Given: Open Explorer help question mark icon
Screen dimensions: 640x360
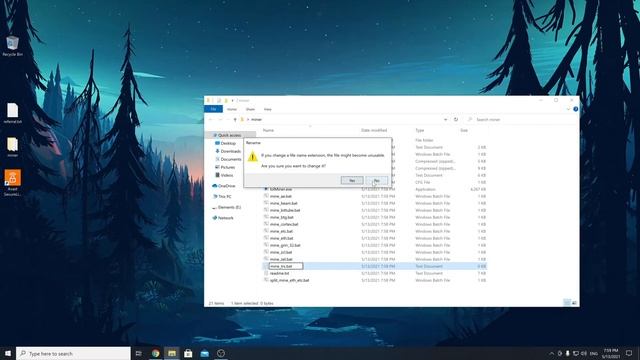Looking at the screenshot, I should 576,109.
